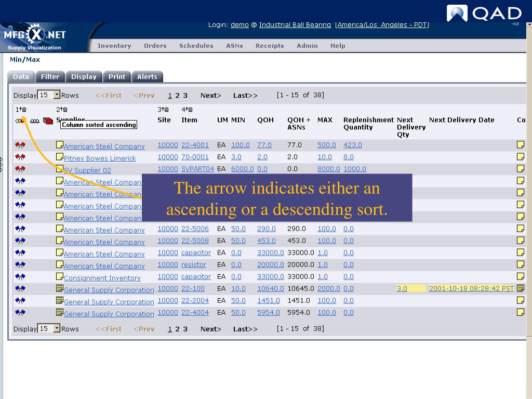Click Next> in bottom pager

coord(211,329)
